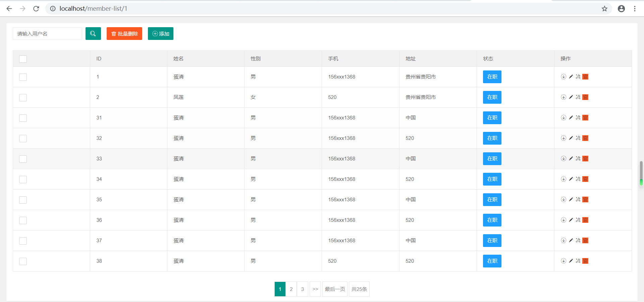Toggle 在职 status button for ID 33
The width and height of the screenshot is (644, 302).
click(492, 159)
